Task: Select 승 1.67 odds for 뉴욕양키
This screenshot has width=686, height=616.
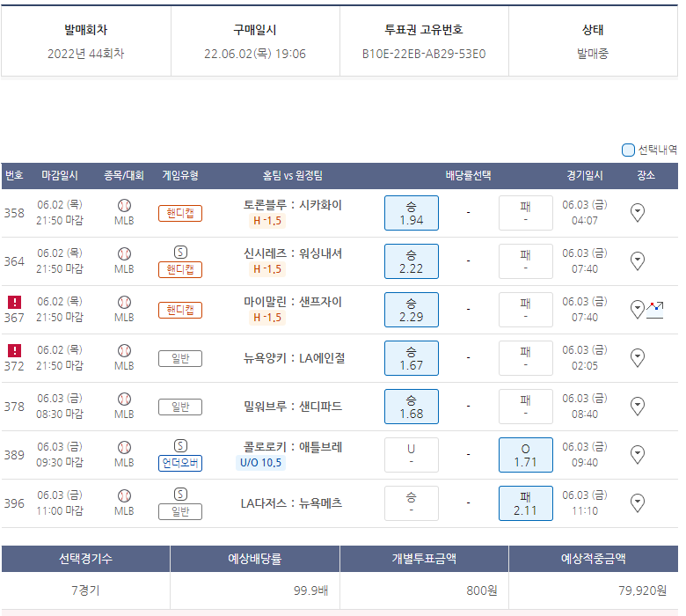Action: pyautogui.click(x=412, y=358)
